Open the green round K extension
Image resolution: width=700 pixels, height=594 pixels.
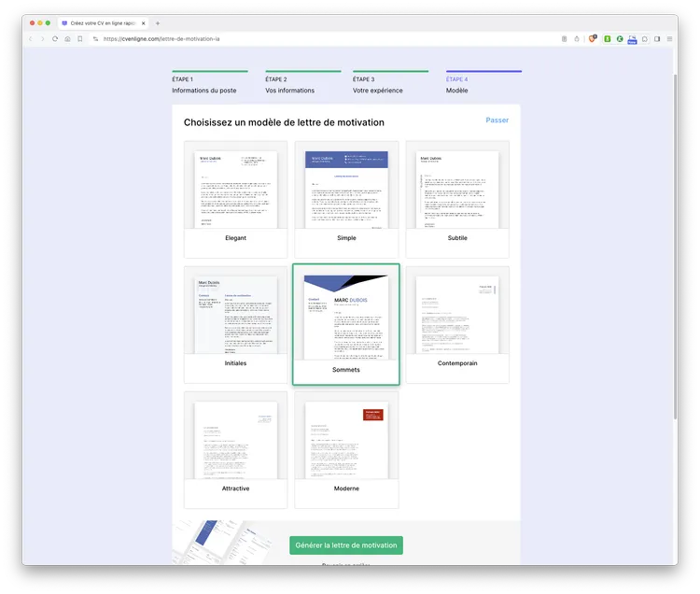point(620,39)
